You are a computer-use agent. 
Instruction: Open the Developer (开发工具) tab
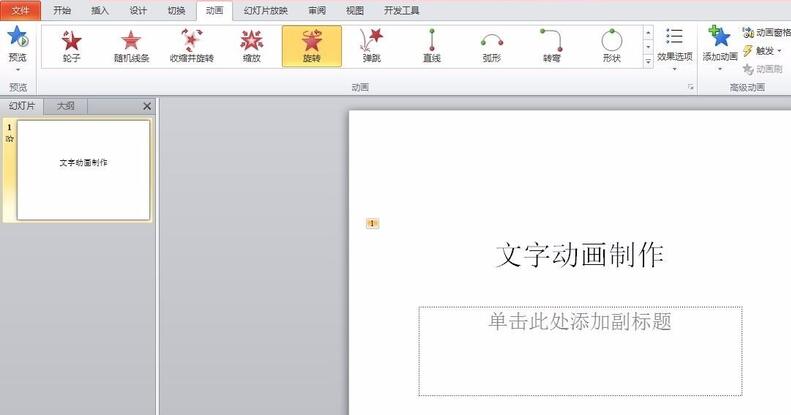(x=402, y=11)
